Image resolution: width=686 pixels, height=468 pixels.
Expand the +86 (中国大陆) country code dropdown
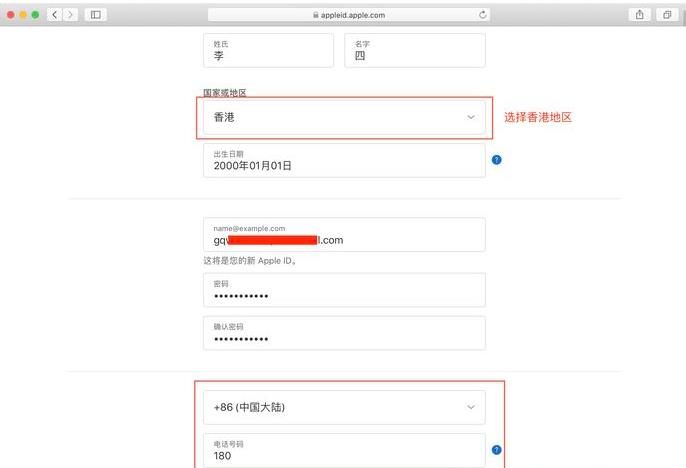point(344,407)
